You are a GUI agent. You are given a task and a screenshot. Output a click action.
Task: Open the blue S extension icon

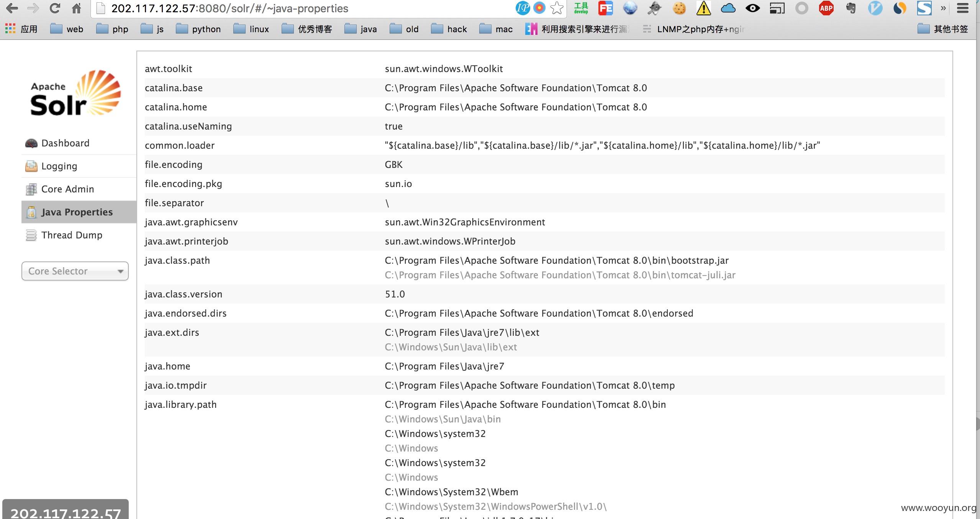point(924,8)
